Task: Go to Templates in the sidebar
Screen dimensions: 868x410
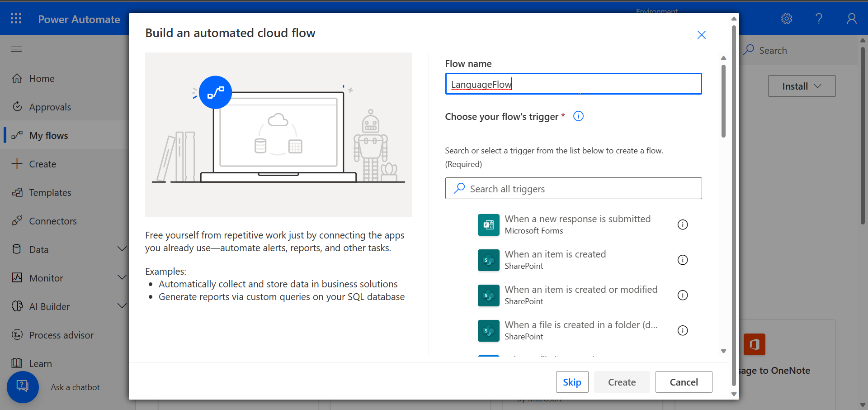Action: (50, 193)
